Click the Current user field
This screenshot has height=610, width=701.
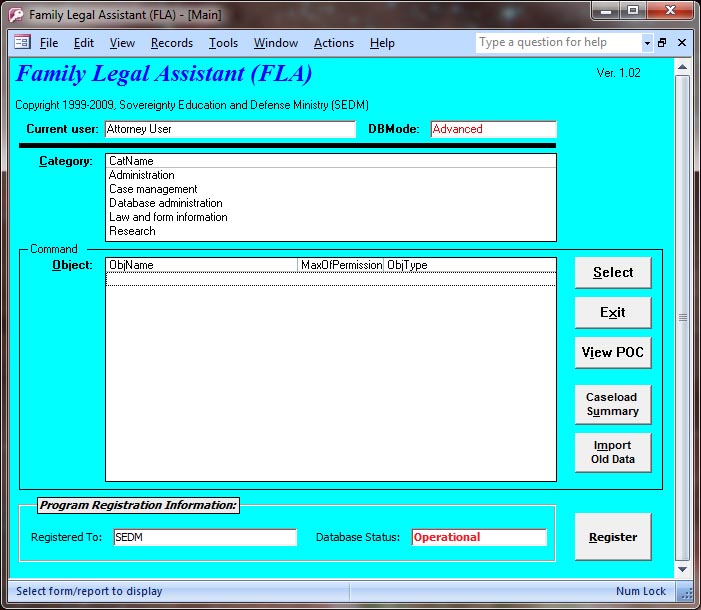pos(230,129)
